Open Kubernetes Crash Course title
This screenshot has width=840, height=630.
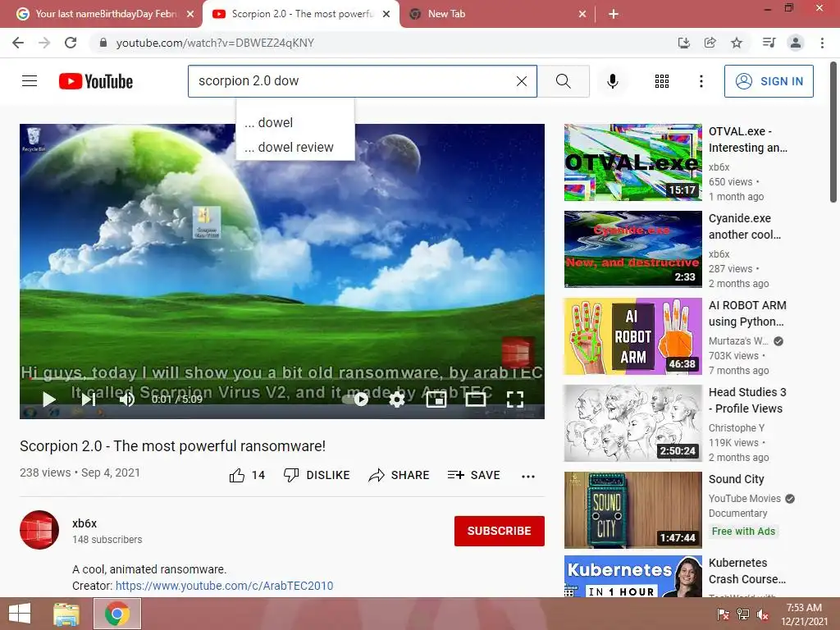tap(747, 571)
